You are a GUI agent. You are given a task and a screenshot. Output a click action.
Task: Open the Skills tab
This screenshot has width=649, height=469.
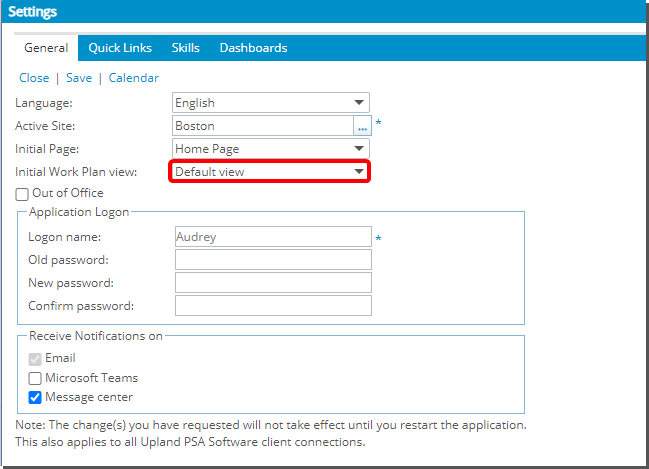click(x=185, y=48)
